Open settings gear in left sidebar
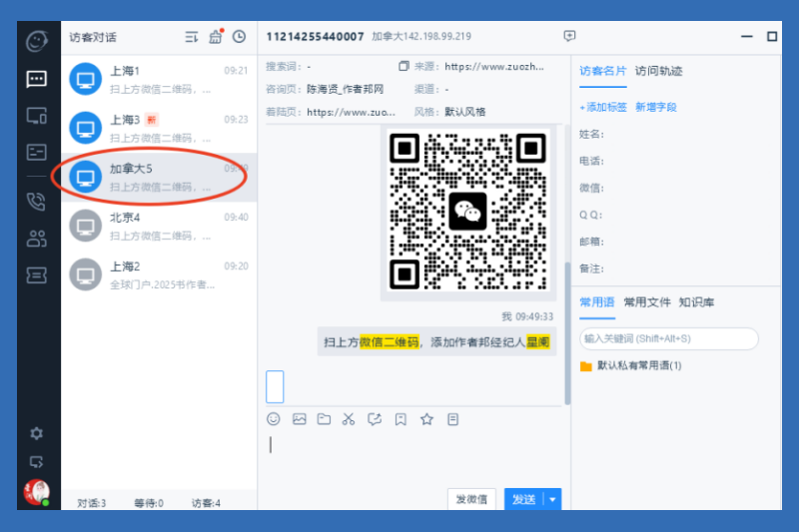The width and height of the screenshot is (799, 532). [x=37, y=433]
